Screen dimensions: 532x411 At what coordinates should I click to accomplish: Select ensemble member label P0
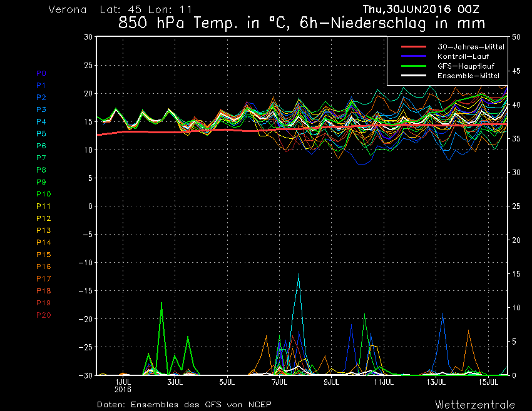[x=41, y=73]
